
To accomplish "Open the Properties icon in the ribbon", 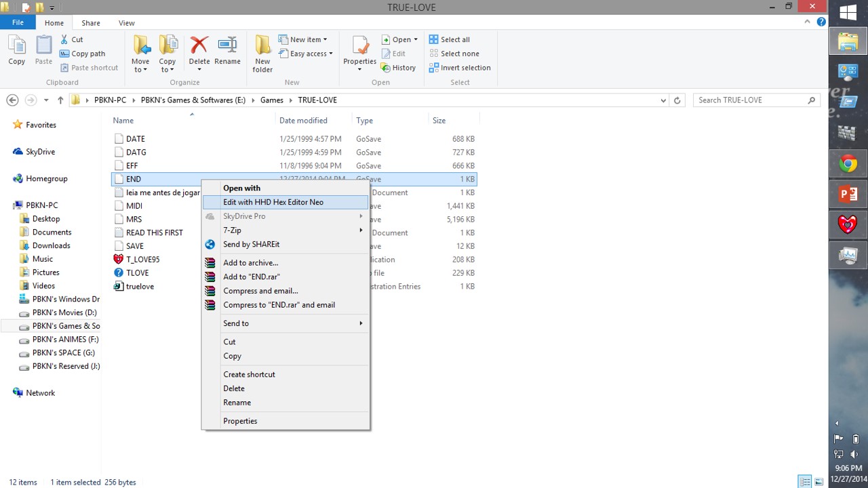I will coord(359,50).
